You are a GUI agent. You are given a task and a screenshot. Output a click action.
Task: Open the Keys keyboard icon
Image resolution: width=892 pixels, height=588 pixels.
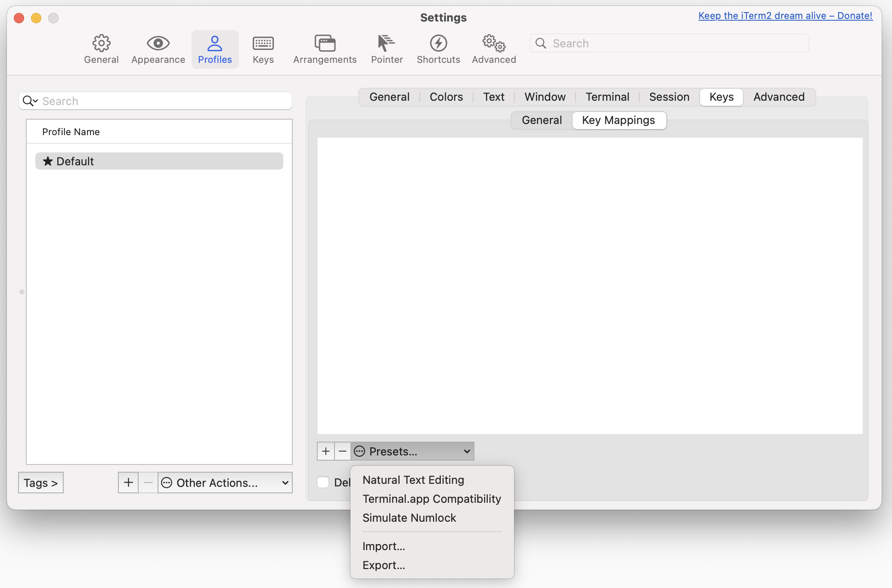pos(263,43)
